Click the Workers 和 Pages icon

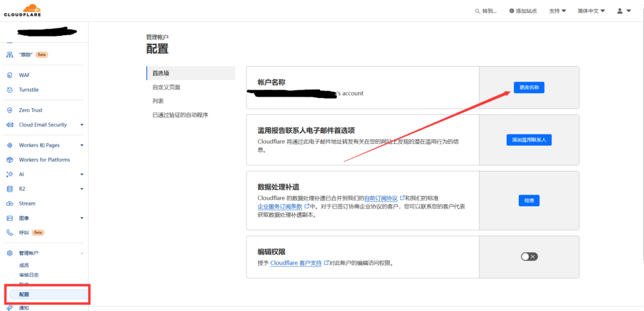(x=10, y=145)
